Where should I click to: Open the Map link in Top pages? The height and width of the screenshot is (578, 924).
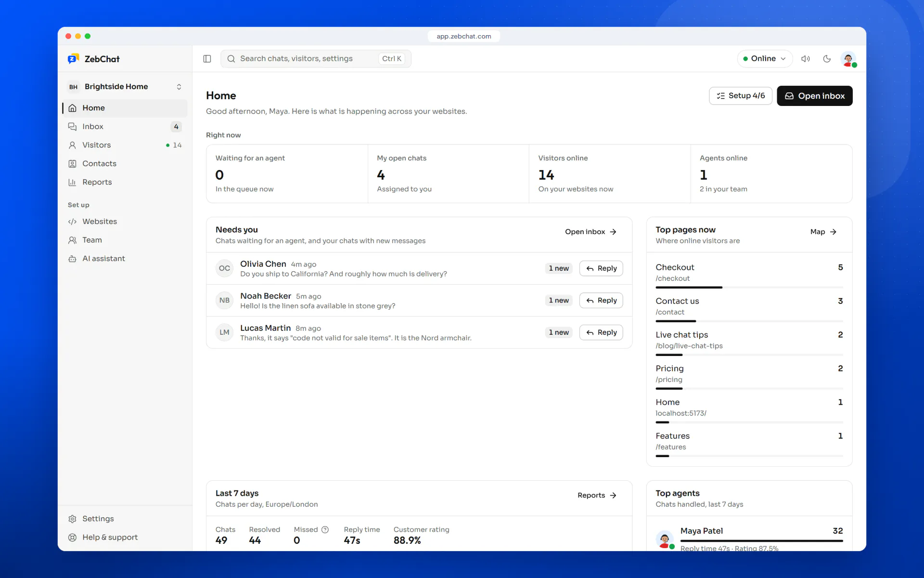pos(823,232)
